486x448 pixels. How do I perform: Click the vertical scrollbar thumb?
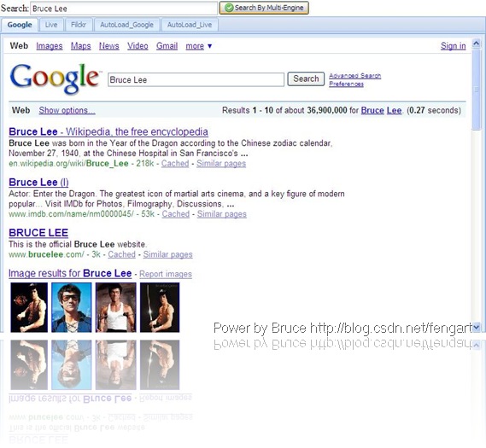(x=476, y=89)
